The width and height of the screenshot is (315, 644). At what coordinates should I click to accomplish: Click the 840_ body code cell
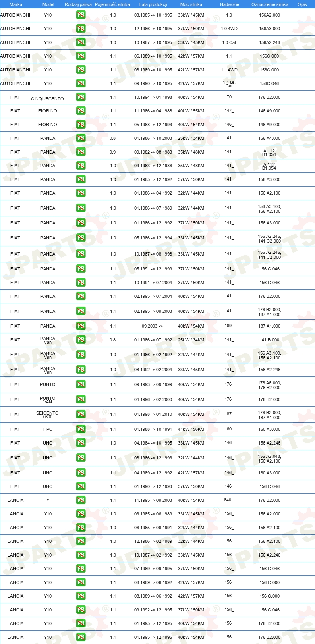pos(229,500)
